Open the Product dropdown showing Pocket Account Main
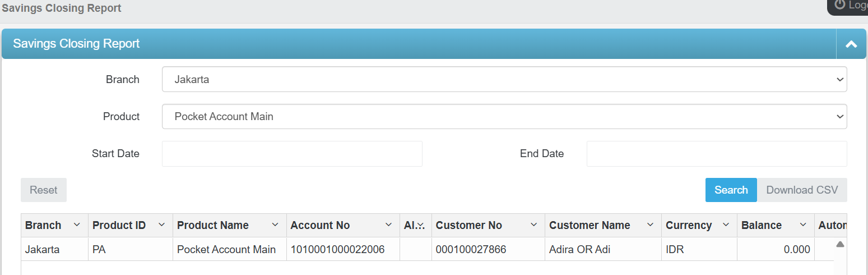The height and width of the screenshot is (275, 868). 504,117
